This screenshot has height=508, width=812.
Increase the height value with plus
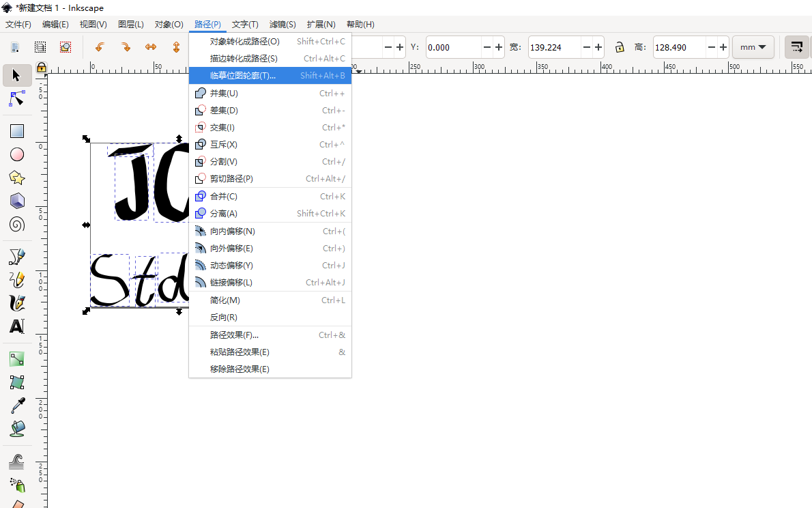(x=723, y=47)
